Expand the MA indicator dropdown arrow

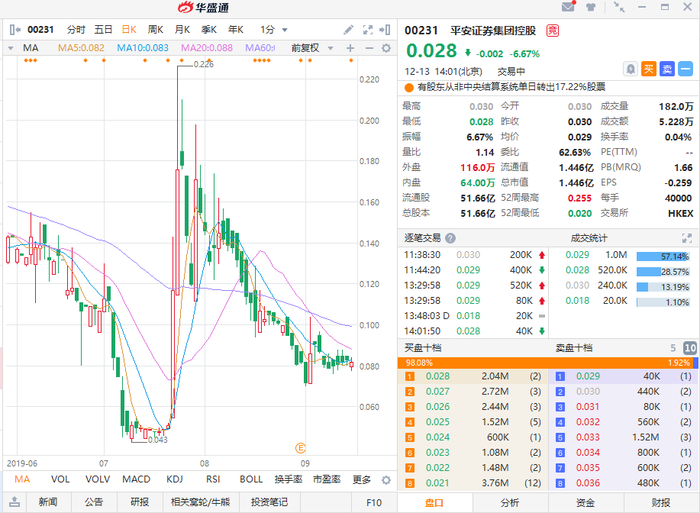pos(11,48)
